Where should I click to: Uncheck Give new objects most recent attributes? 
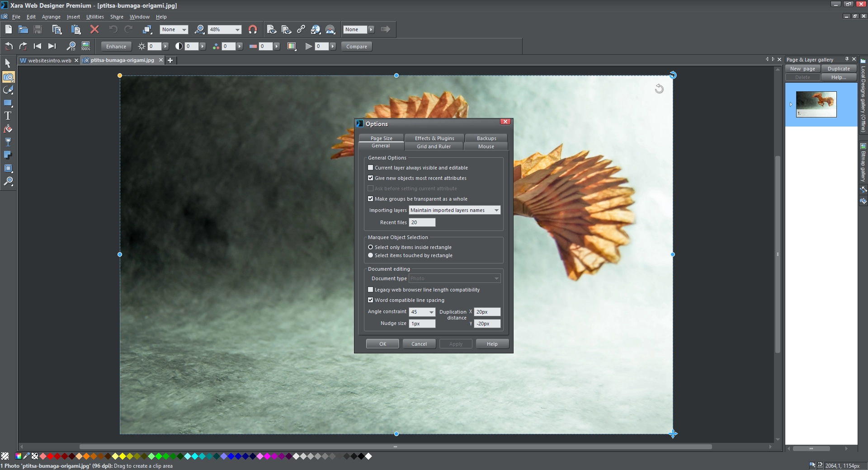(x=371, y=178)
